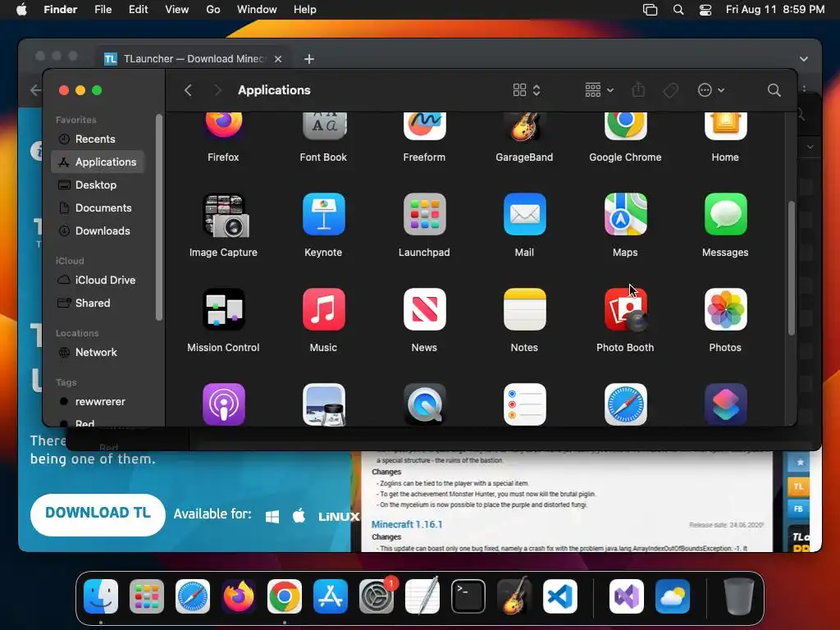Select Applications in the Finder sidebar
This screenshot has height=630, width=840.
[98, 162]
